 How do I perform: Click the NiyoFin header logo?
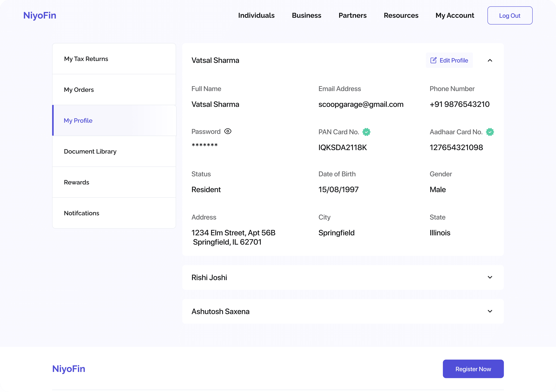pyautogui.click(x=40, y=16)
